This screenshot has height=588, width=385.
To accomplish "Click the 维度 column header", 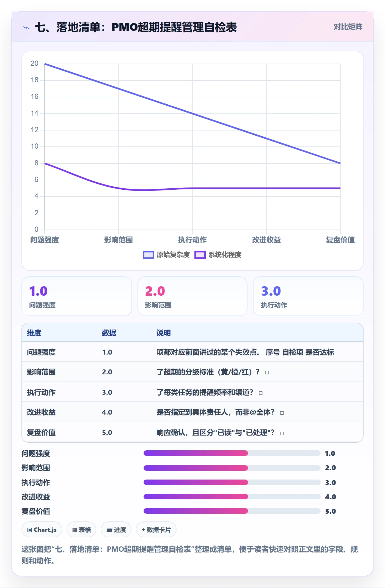I will pyautogui.click(x=34, y=333).
